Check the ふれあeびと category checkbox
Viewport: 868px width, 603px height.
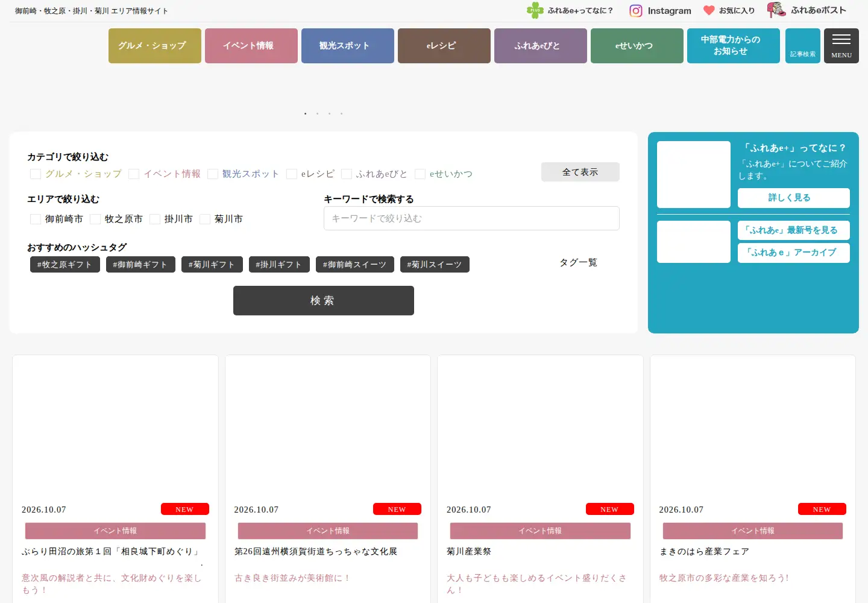347,174
